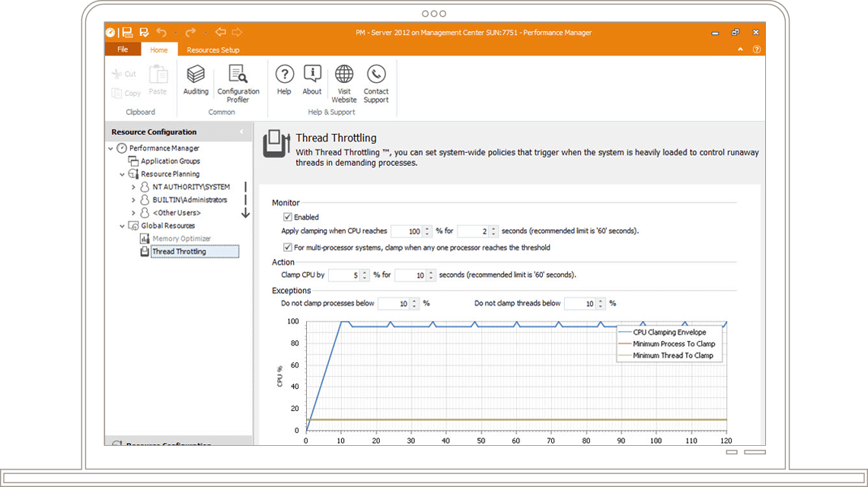Click the Paste clipboard button
The image size is (868, 487).
pos(158,80)
